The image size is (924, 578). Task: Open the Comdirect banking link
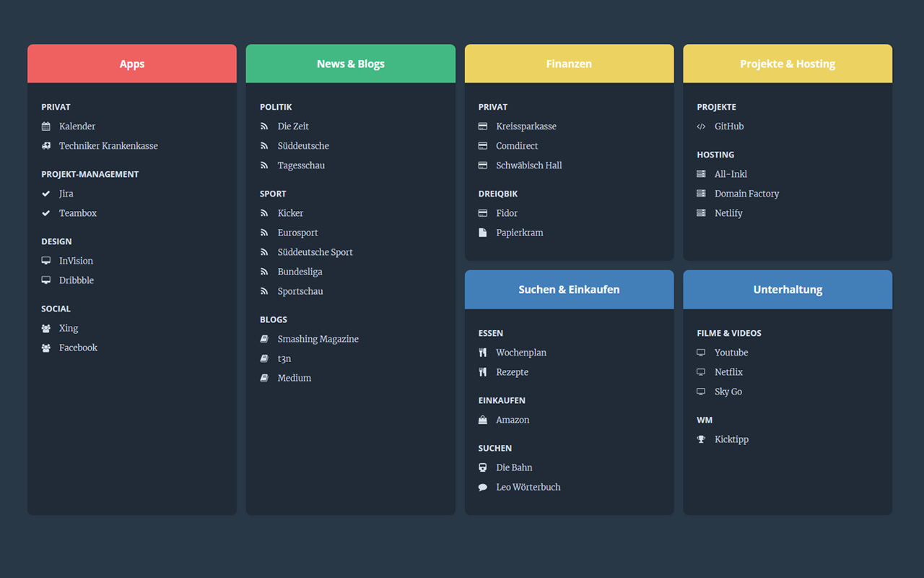[517, 146]
